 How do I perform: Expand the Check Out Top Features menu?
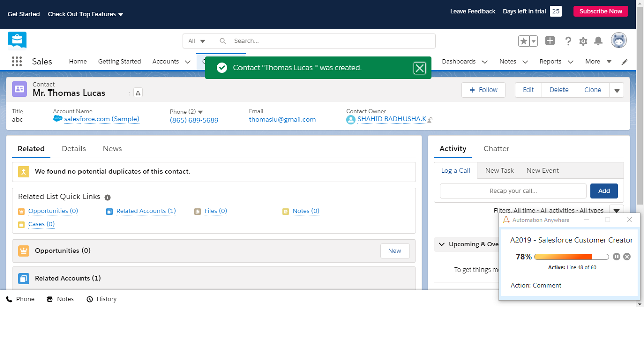[86, 14]
